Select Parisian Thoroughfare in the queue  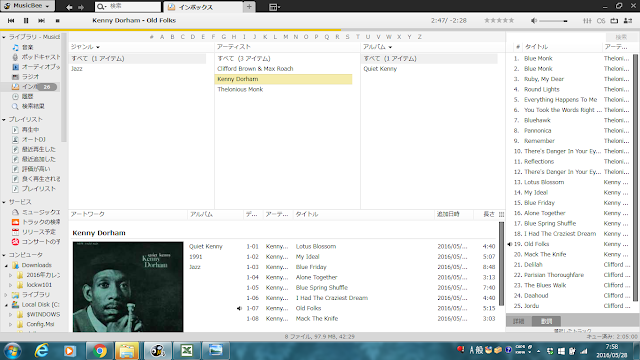(x=554, y=275)
